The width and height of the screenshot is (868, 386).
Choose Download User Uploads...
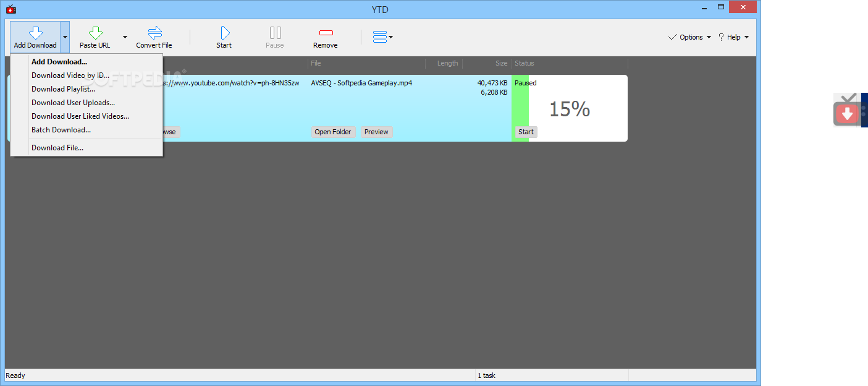87,103
